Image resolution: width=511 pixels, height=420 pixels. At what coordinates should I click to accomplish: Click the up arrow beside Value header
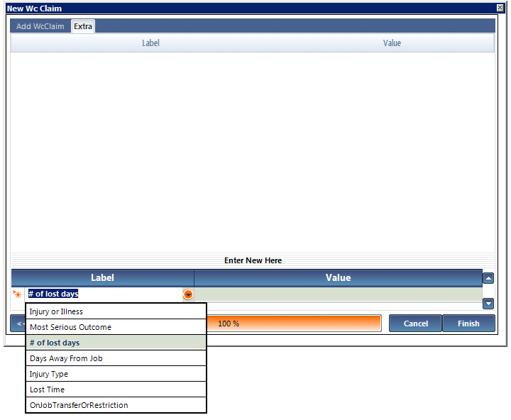pos(488,278)
